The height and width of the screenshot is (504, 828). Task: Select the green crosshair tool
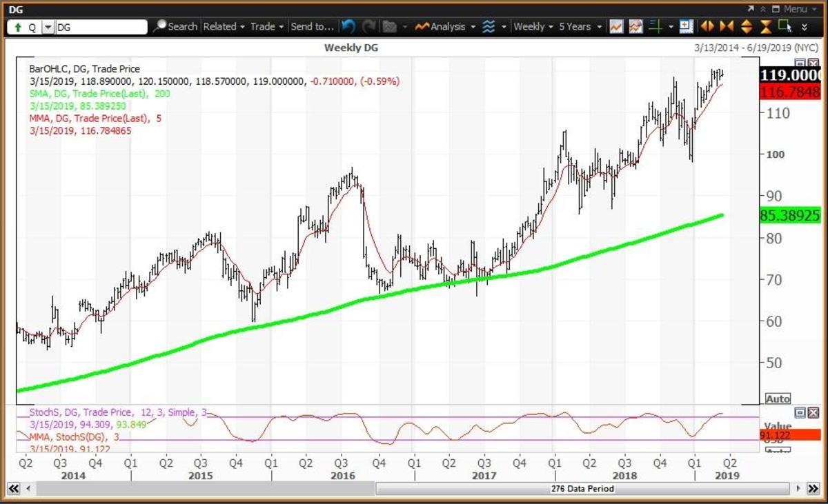(655, 27)
